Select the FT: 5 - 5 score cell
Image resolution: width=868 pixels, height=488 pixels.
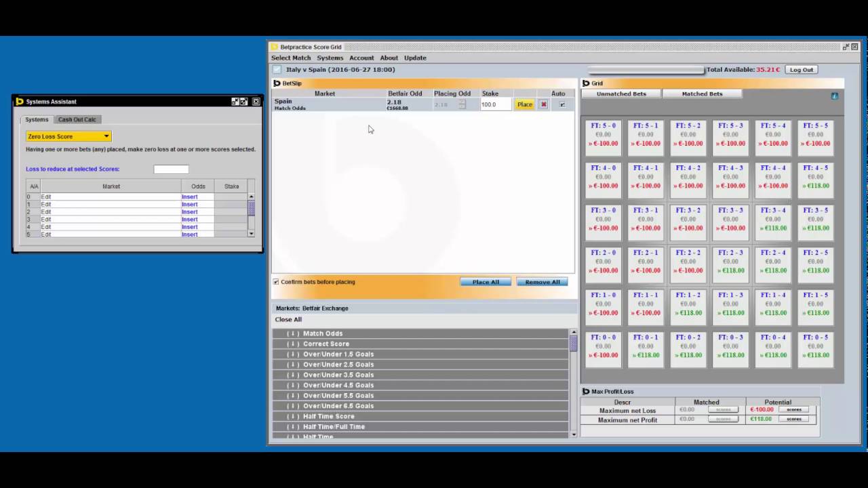tap(815, 138)
